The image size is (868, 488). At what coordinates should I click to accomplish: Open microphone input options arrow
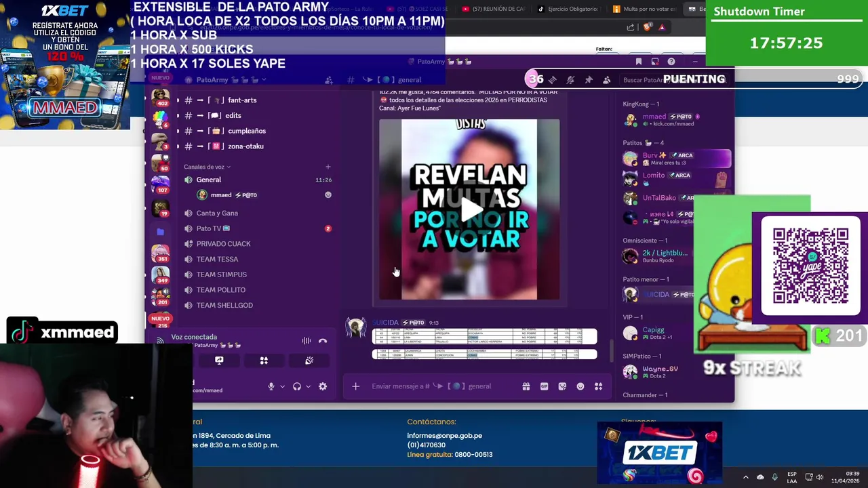pos(282,386)
